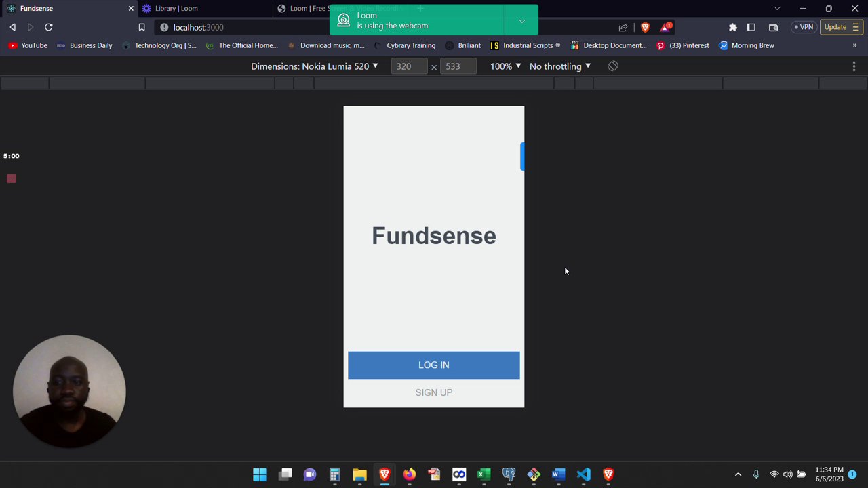Open the 100% zoom dropdown
868x488 pixels.
coord(506,66)
